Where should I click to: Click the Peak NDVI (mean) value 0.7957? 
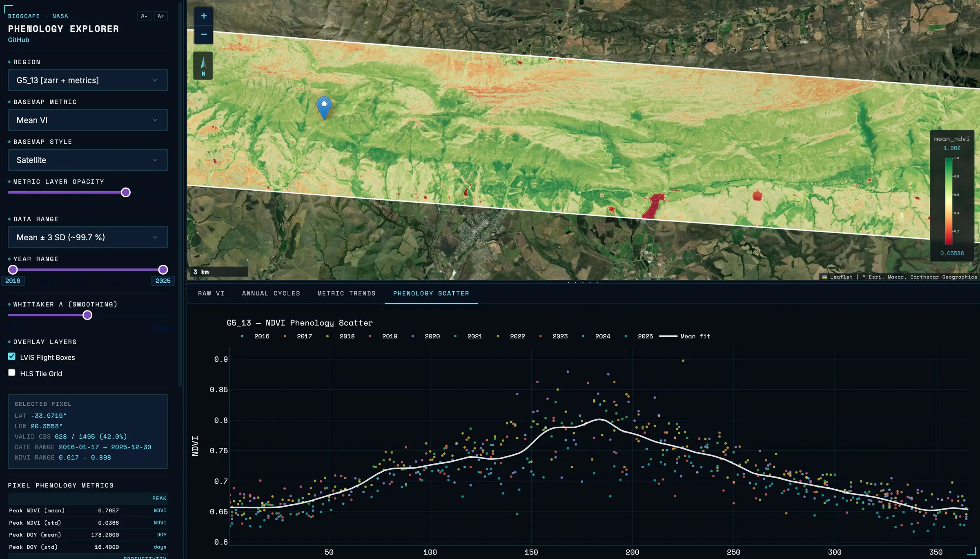click(108, 510)
